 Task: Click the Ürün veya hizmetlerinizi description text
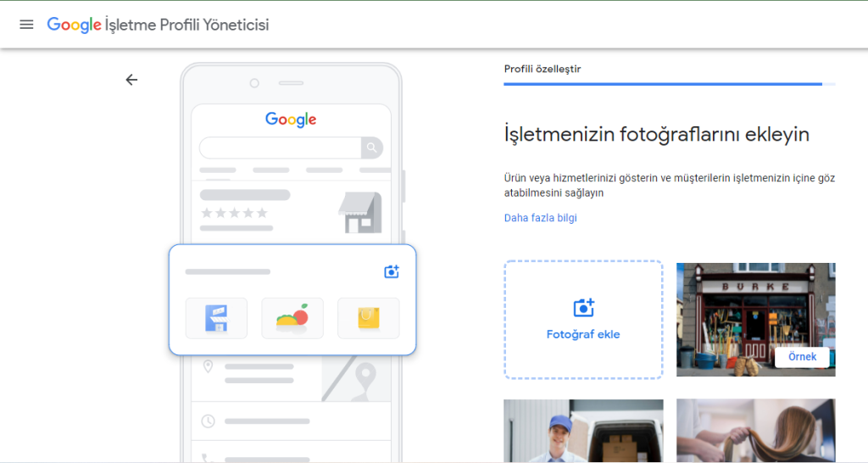tap(670, 186)
